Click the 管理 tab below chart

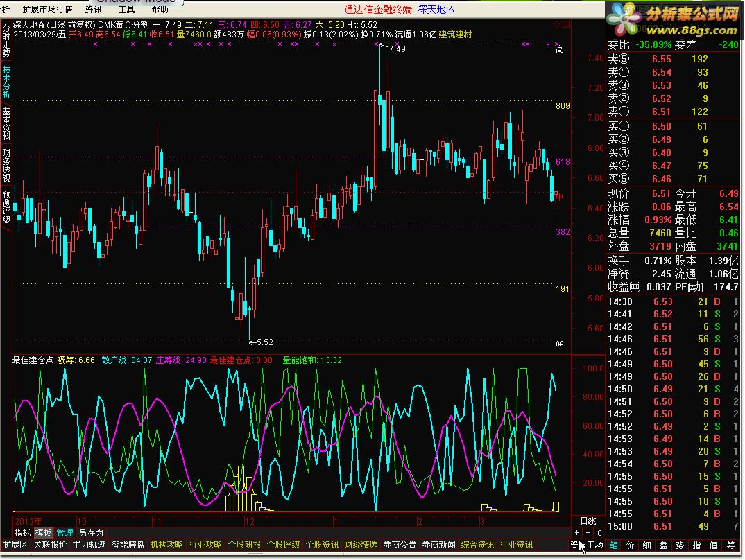[x=65, y=533]
